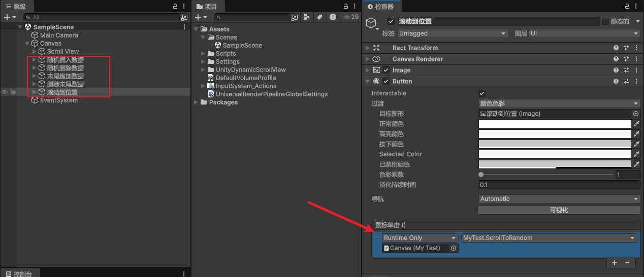The height and width of the screenshot is (277, 644).
Task: Toggle scene visibility eye for 滚动到位置
Action: (5, 92)
